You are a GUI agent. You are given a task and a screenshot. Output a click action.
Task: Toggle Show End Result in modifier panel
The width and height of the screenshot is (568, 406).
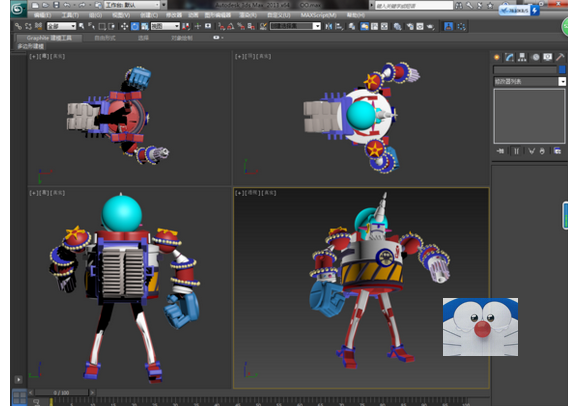click(x=517, y=151)
